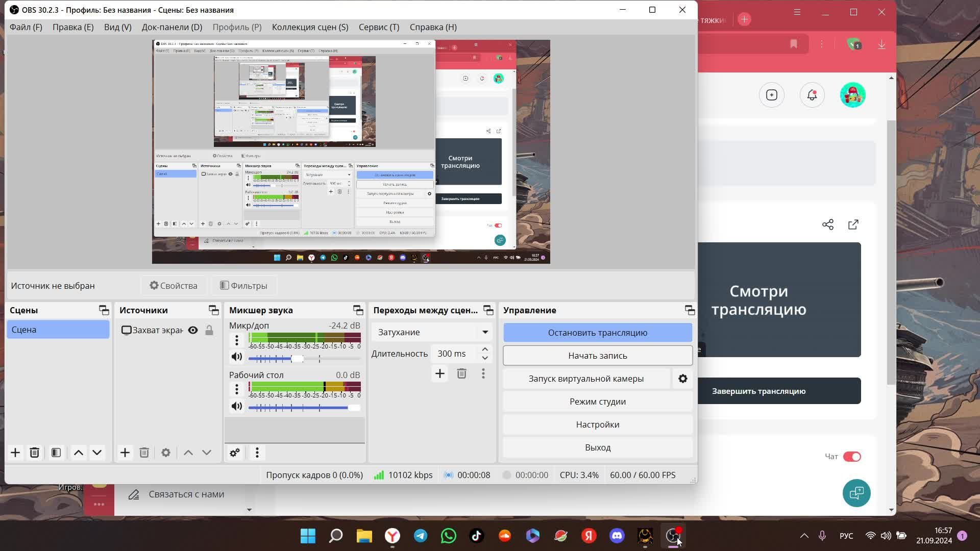Add a new source with plus icon
The image size is (980, 551).
click(x=125, y=453)
